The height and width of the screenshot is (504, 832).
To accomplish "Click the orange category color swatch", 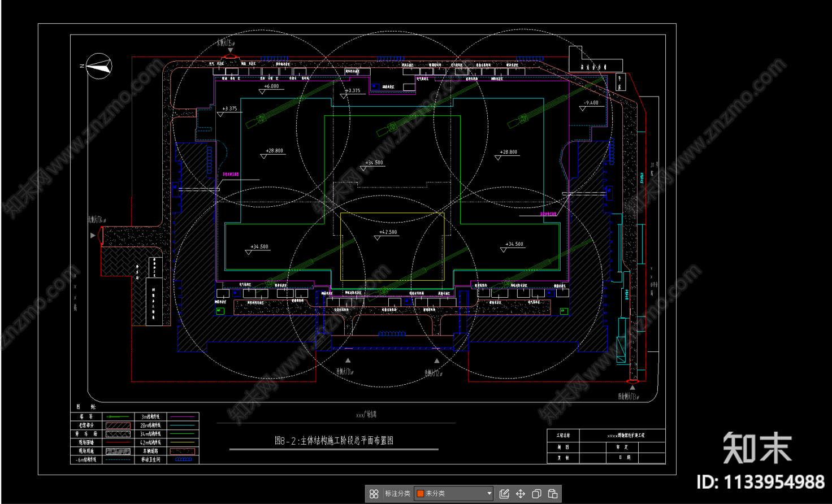I will (x=420, y=494).
